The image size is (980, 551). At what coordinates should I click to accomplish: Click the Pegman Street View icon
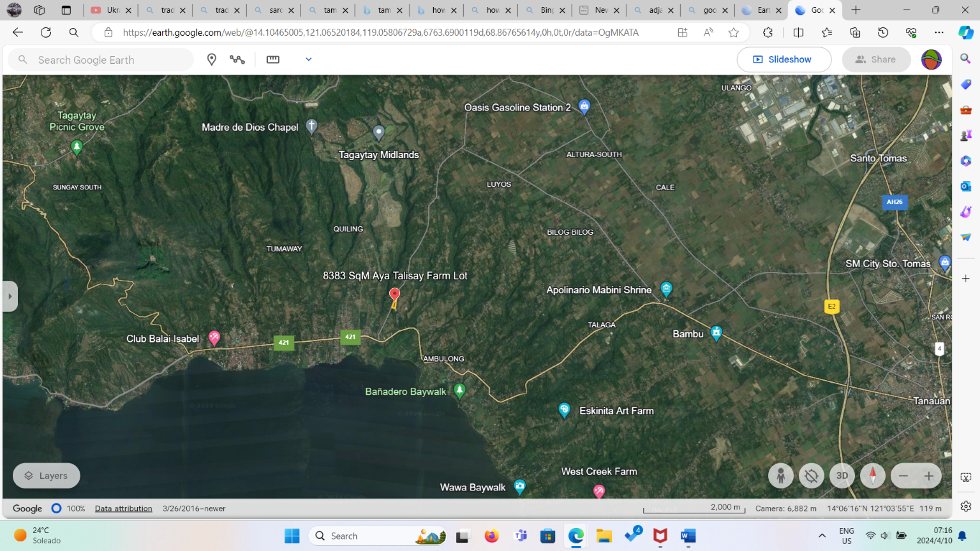pos(780,476)
